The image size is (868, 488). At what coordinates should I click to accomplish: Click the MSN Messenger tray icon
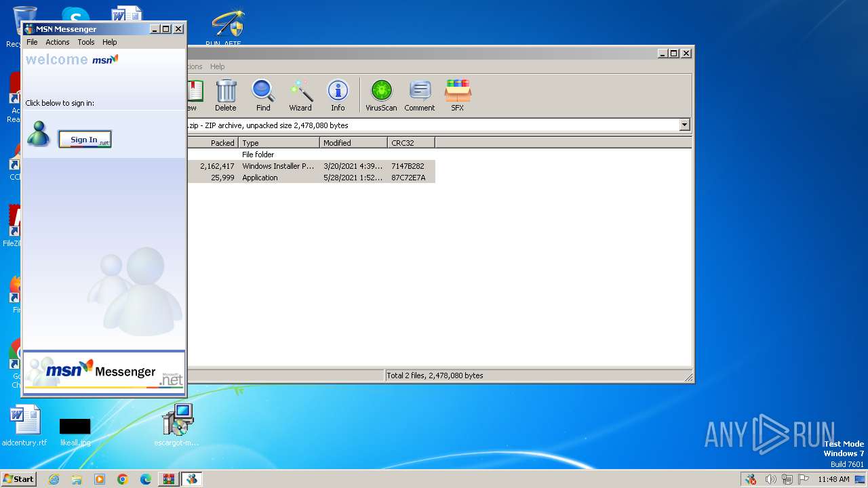(751, 479)
